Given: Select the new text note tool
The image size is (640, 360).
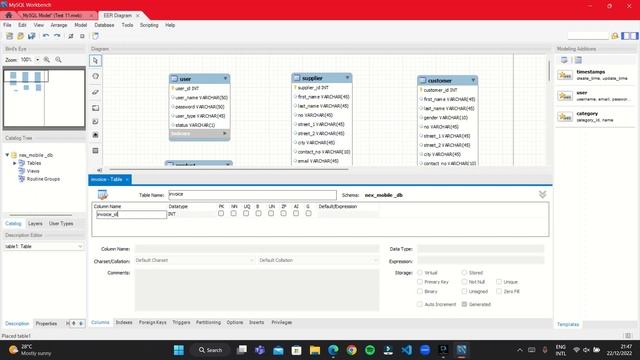Looking at the screenshot, I should click(96, 122).
